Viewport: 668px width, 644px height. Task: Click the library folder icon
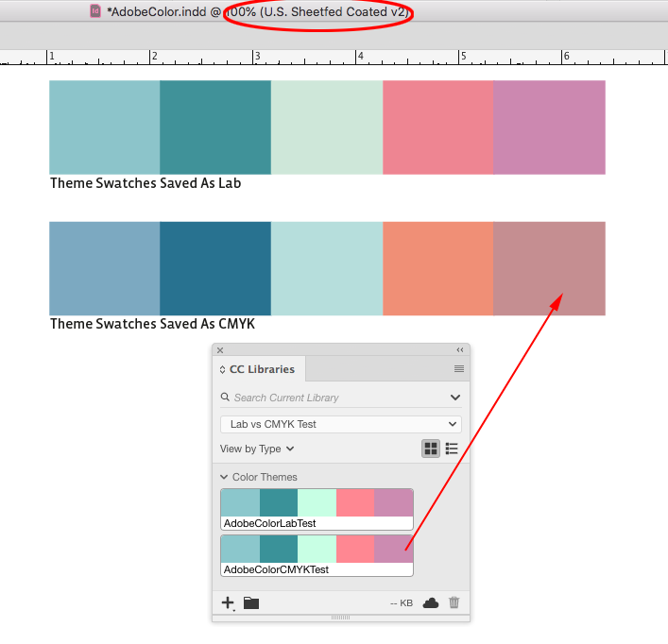click(251, 602)
